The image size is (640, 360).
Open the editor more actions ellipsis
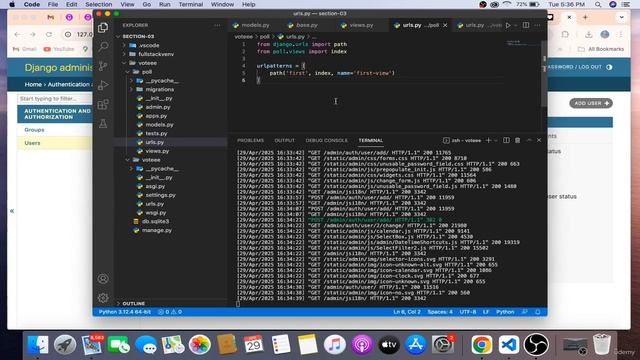(537, 25)
